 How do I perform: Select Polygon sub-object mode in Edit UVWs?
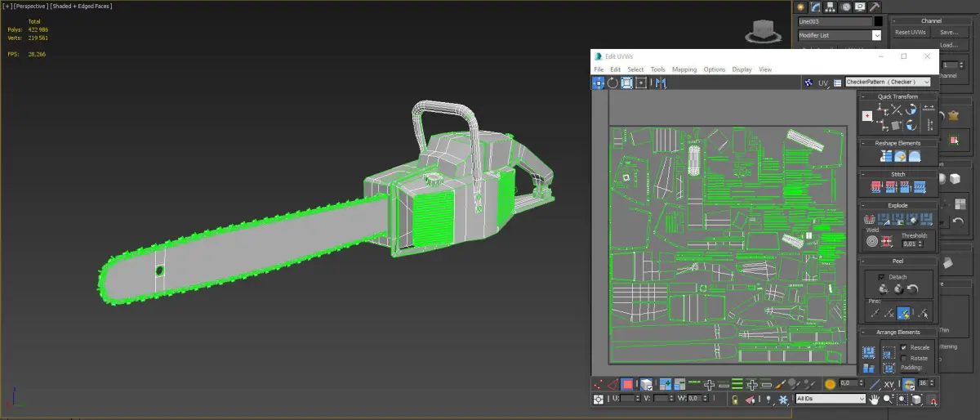[626, 384]
